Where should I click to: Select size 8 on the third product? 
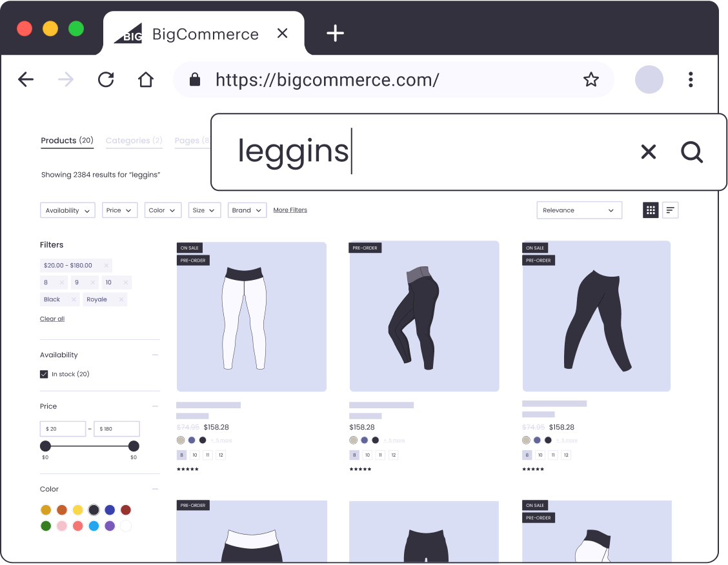pos(527,455)
